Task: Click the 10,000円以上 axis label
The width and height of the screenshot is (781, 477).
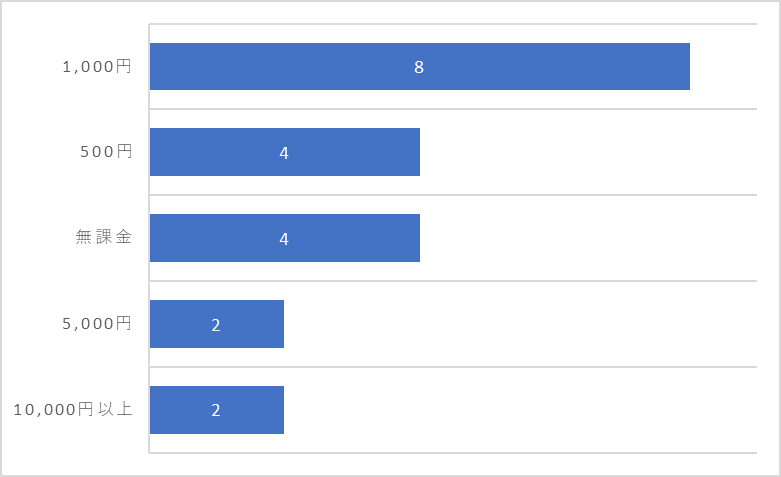Action: [73, 409]
